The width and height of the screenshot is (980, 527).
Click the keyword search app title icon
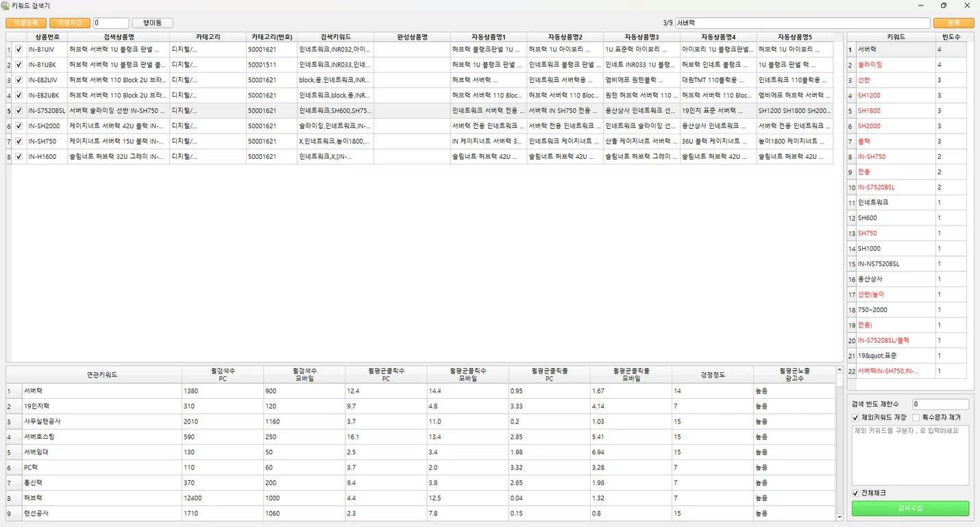tap(5, 5)
